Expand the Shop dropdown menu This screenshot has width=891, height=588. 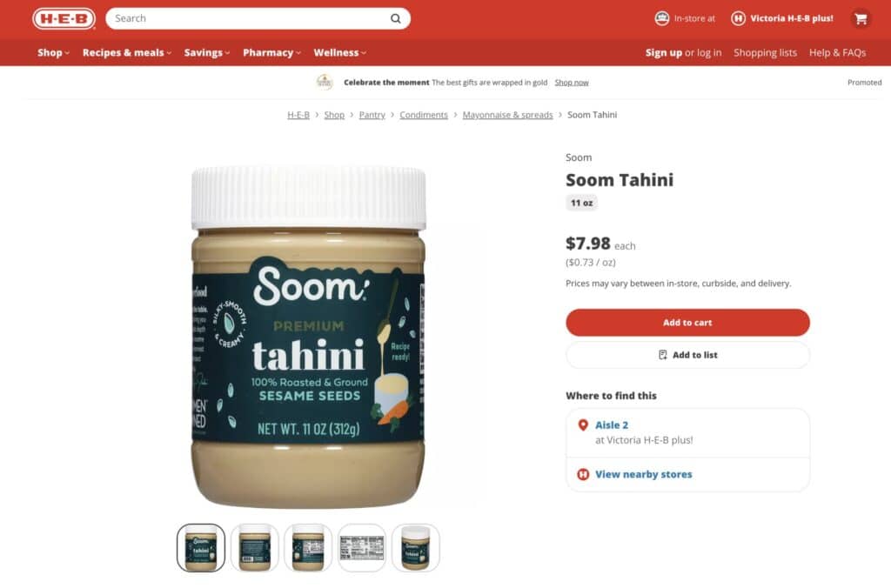53,52
